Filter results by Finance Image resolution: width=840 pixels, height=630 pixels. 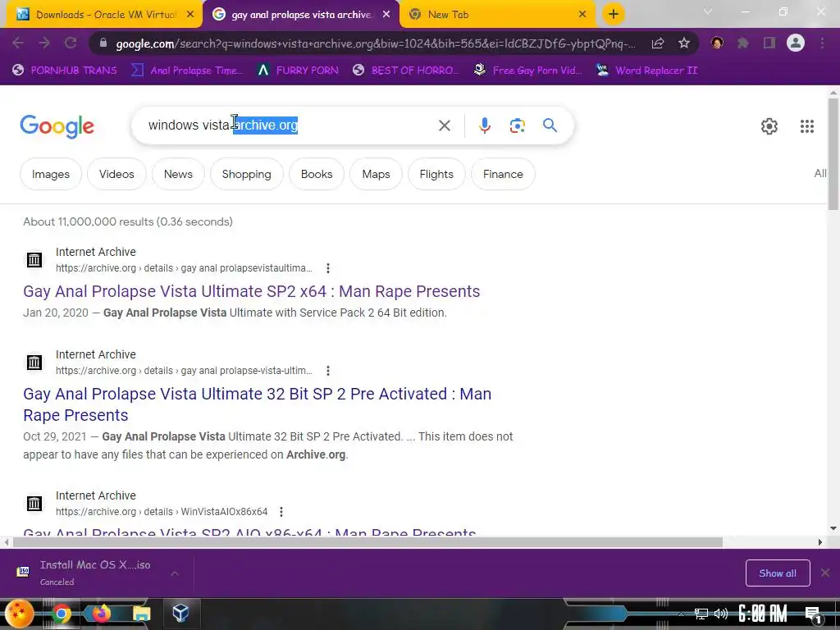pos(503,174)
